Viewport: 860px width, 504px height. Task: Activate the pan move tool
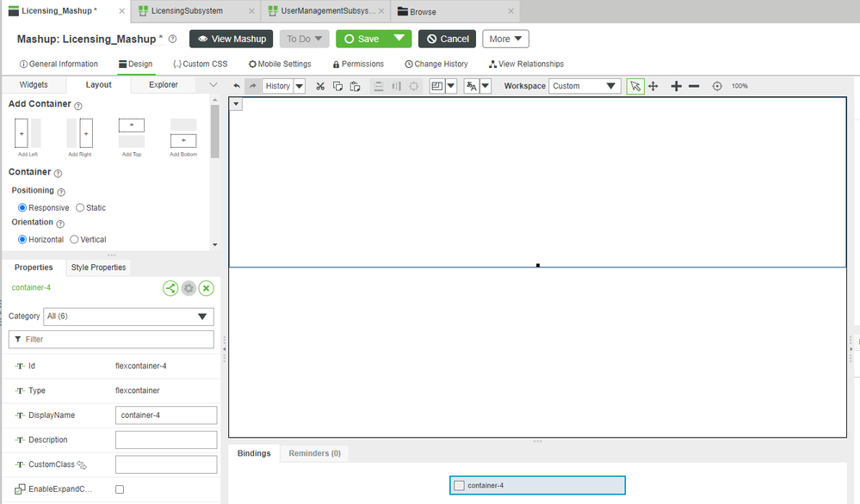coord(653,86)
